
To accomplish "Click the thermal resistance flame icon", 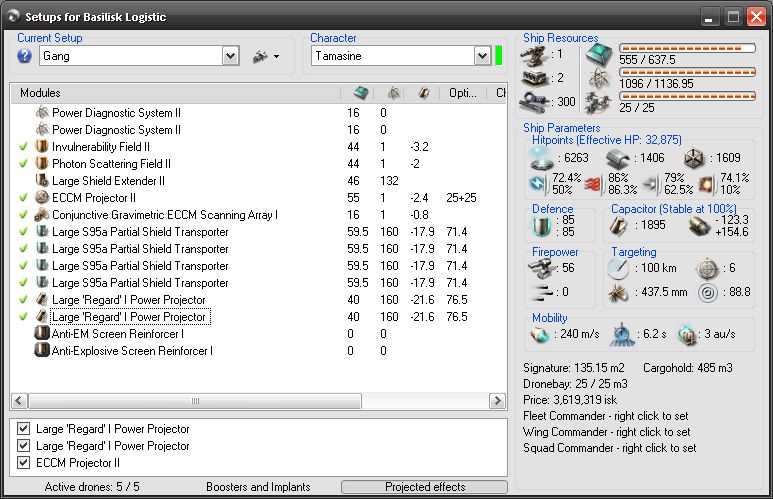I will 594,184.
